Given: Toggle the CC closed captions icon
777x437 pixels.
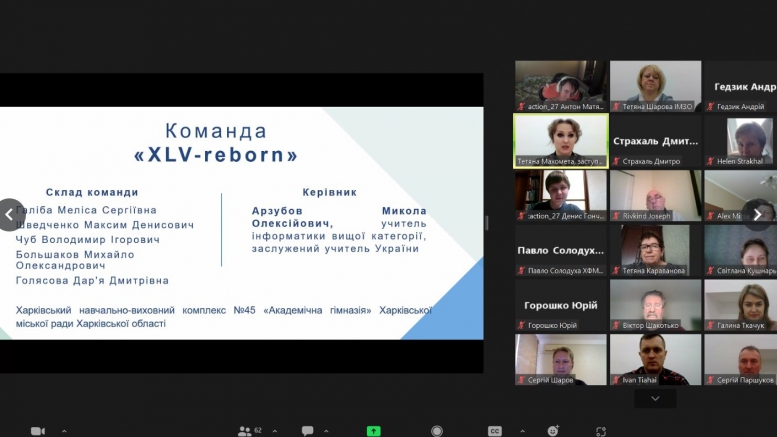Looking at the screenshot, I should [495, 431].
